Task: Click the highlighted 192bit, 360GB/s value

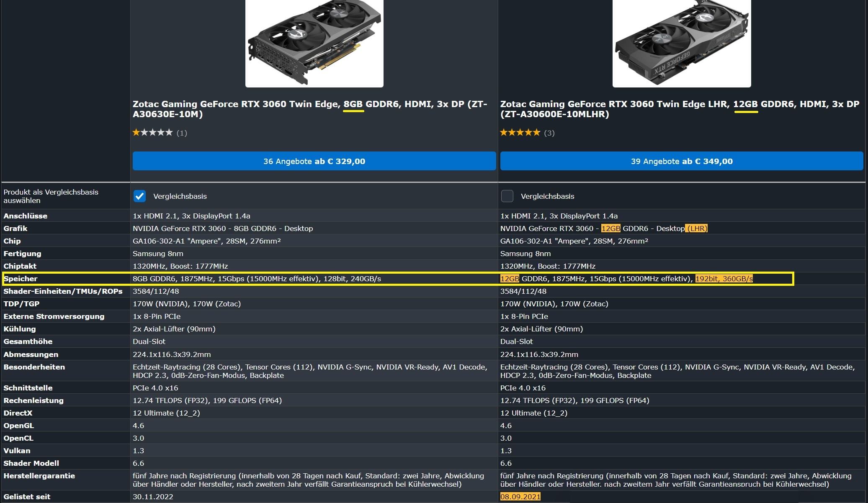Action: click(724, 279)
